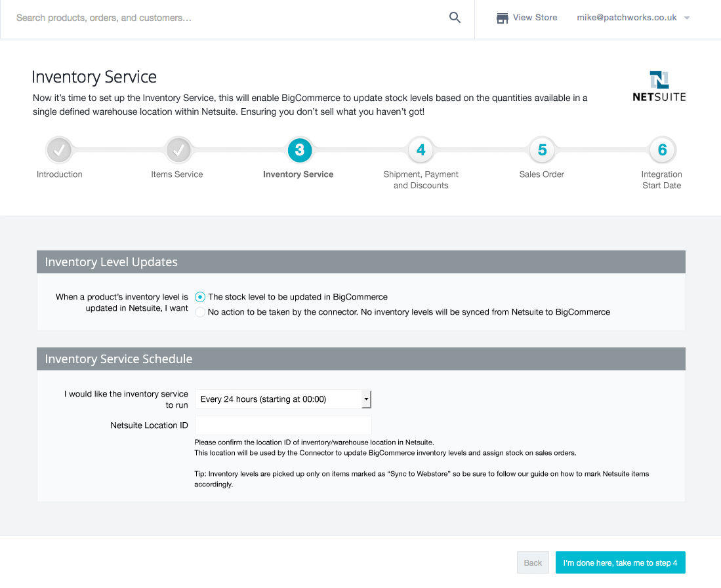
Task: Click Items Service step label
Action: click(x=177, y=174)
